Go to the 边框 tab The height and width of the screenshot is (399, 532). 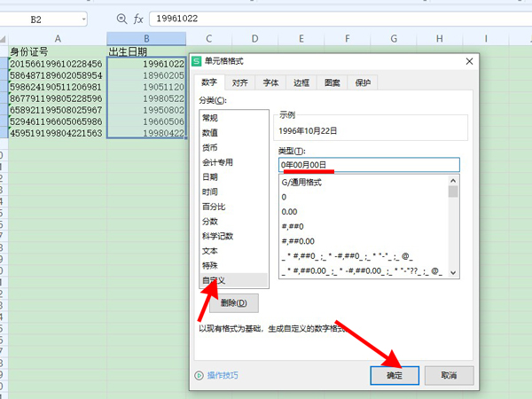[301, 82]
